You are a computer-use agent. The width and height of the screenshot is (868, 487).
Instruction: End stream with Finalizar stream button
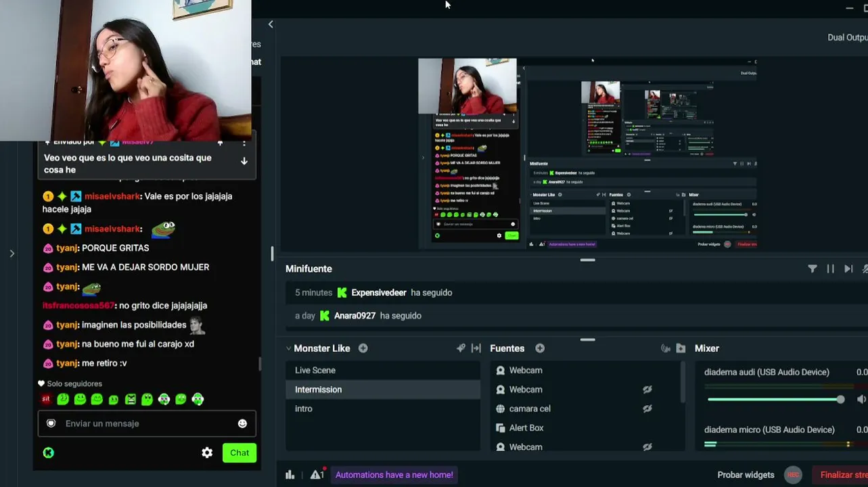pyautogui.click(x=840, y=475)
